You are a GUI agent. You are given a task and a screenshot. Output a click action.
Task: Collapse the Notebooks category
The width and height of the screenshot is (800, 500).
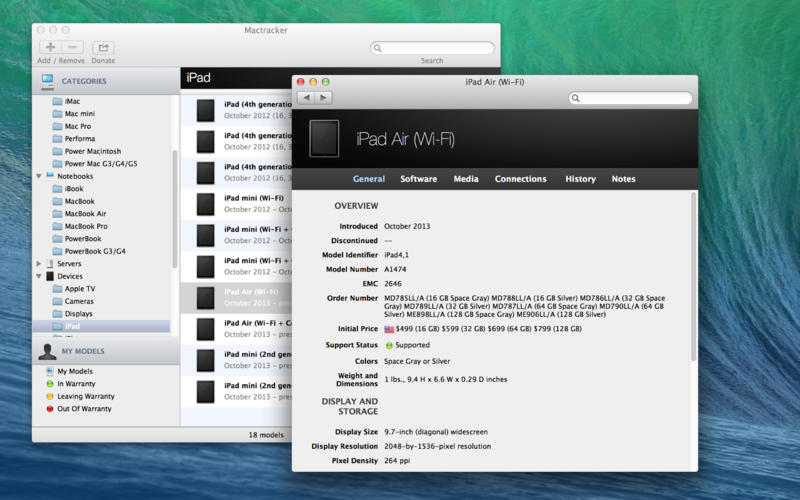(39, 176)
